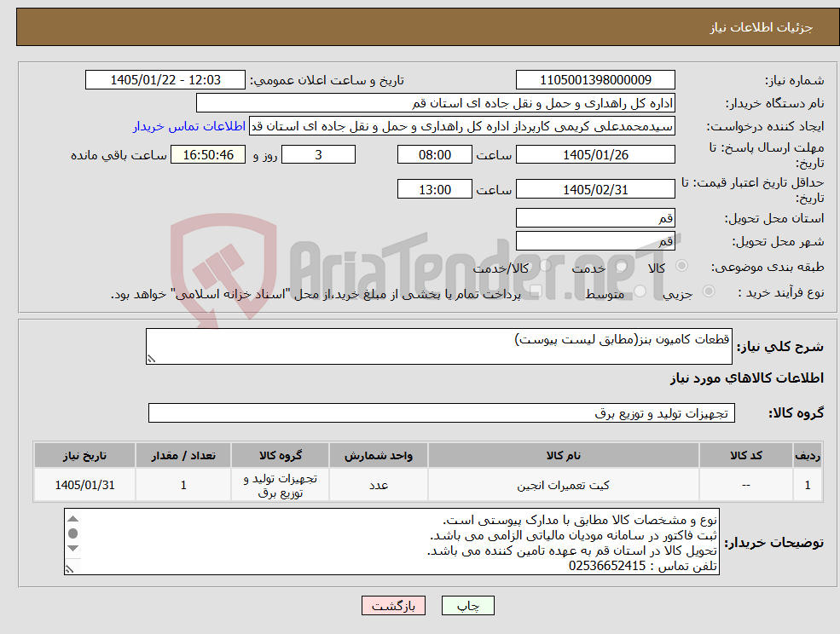Click the quantity cell showing 1
This screenshot has width=840, height=634.
click(183, 485)
